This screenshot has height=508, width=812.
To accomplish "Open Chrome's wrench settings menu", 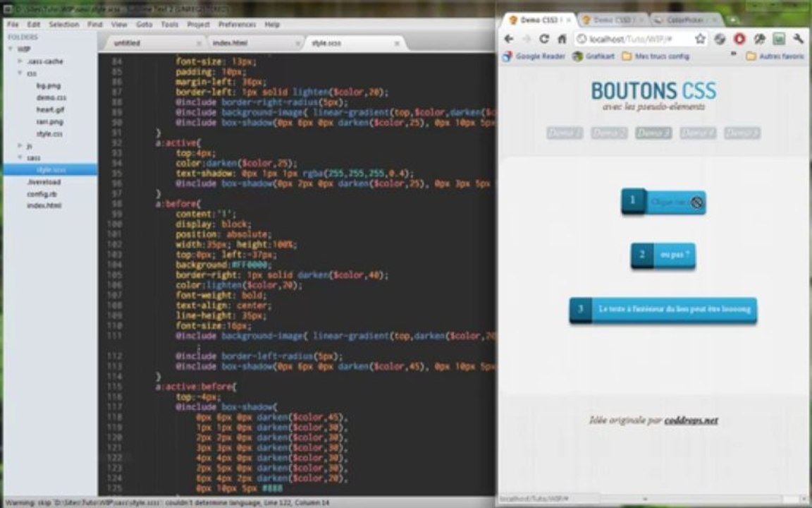I will (x=798, y=39).
